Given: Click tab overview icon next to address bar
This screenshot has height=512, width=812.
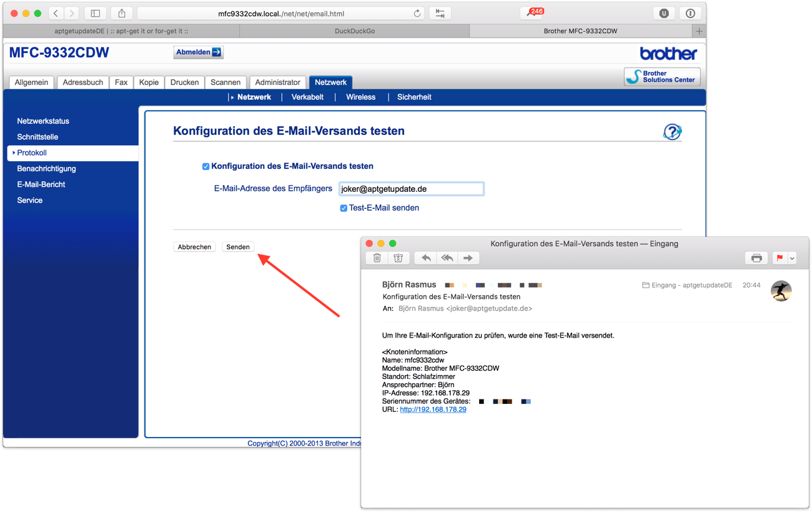Looking at the screenshot, I should pyautogui.click(x=440, y=13).
